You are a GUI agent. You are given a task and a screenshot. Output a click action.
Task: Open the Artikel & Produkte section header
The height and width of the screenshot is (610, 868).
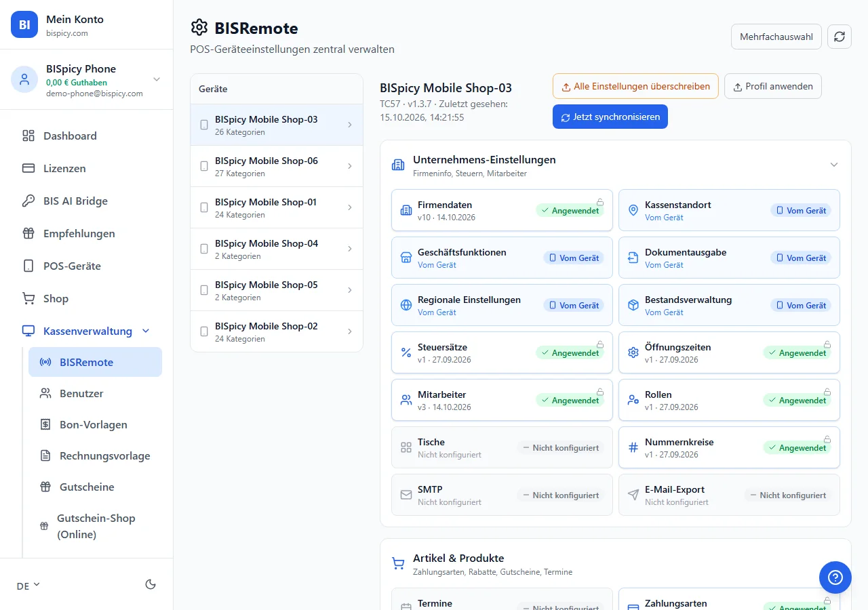coord(616,564)
